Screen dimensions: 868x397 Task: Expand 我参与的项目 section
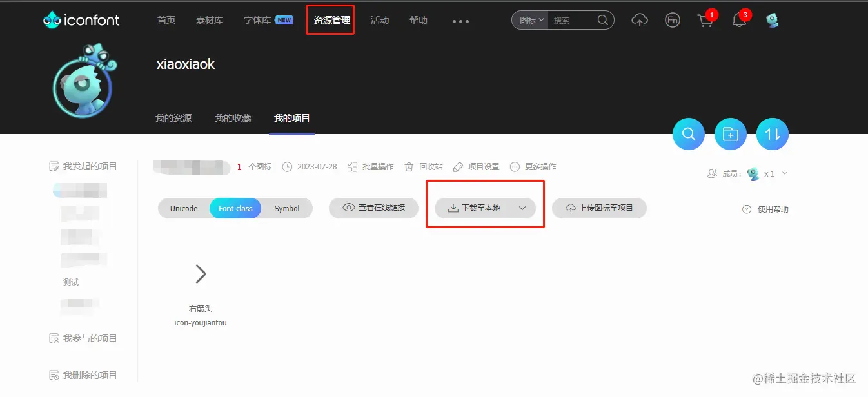pyautogui.click(x=83, y=338)
